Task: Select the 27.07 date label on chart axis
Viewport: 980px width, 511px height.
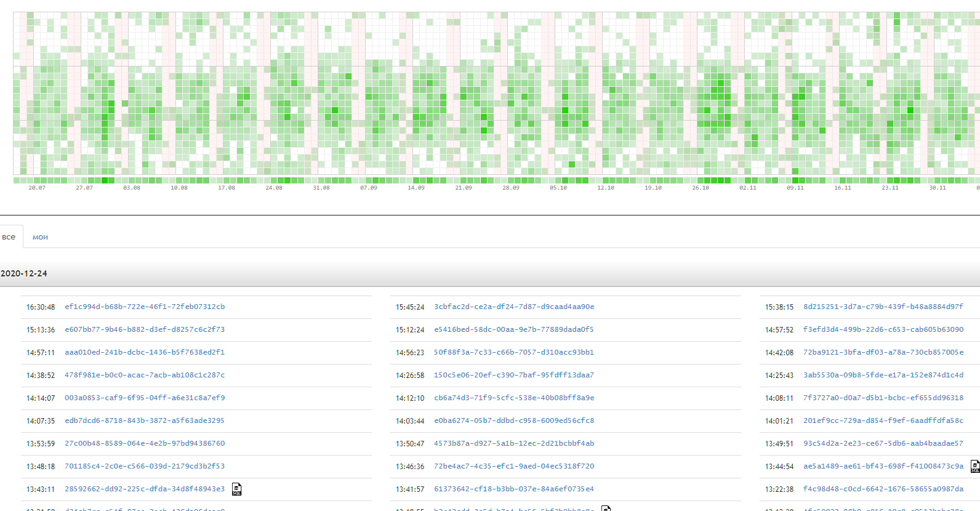Action: 84,188
